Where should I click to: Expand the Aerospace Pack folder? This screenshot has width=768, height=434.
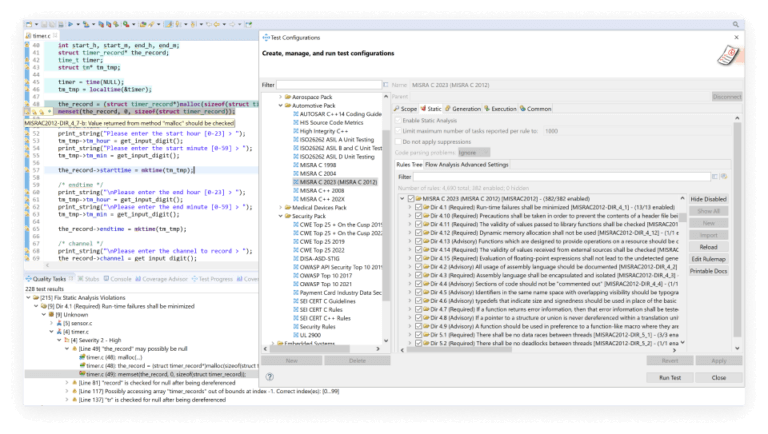click(x=281, y=97)
